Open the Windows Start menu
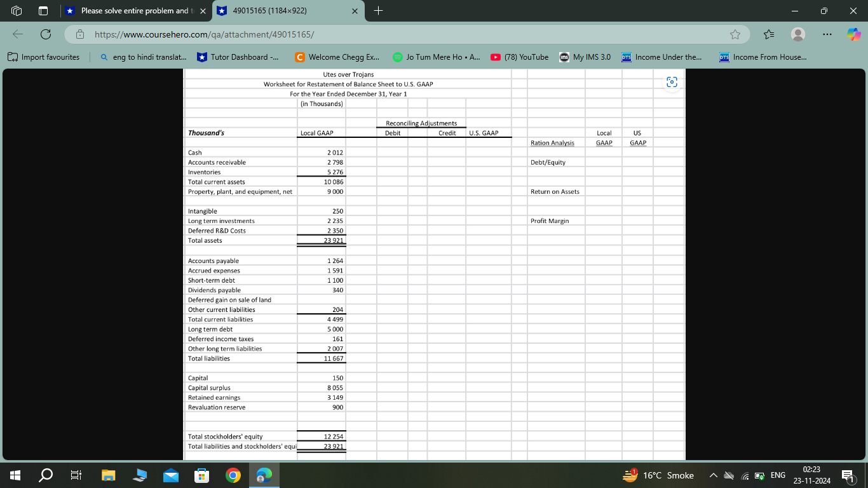 [14, 475]
